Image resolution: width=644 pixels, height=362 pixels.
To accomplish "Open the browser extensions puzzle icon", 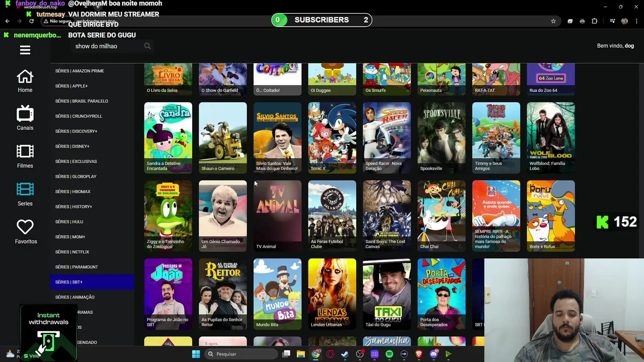I will pos(594,21).
